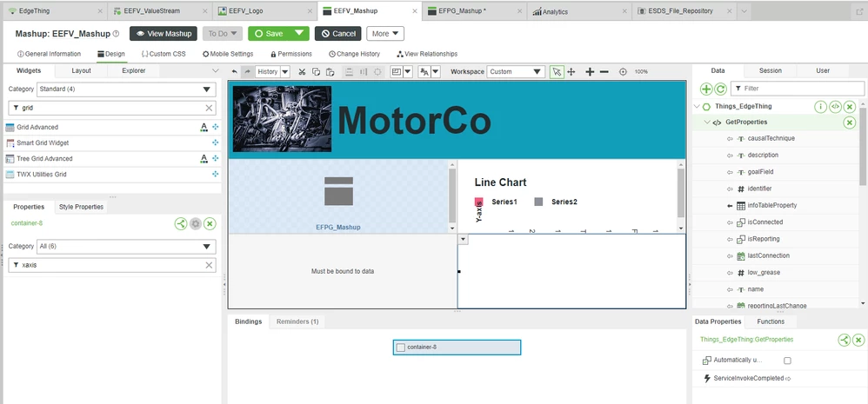868x404 pixels.
Task: Cancel mashup editing
Action: [x=338, y=34]
